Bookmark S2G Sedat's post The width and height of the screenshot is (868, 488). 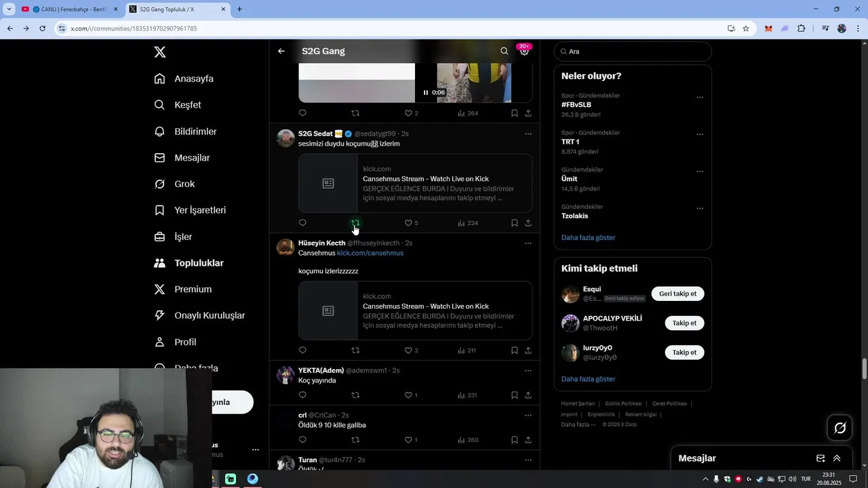point(514,223)
